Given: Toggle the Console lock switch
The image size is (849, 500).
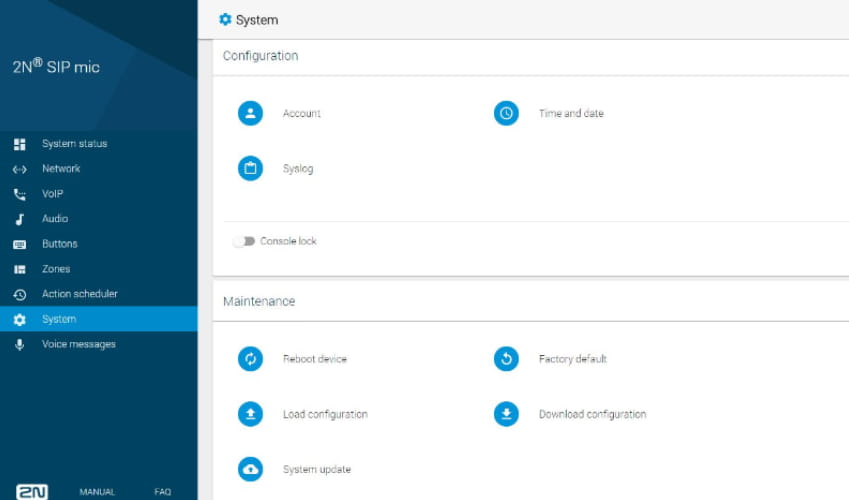Looking at the screenshot, I should (x=244, y=241).
